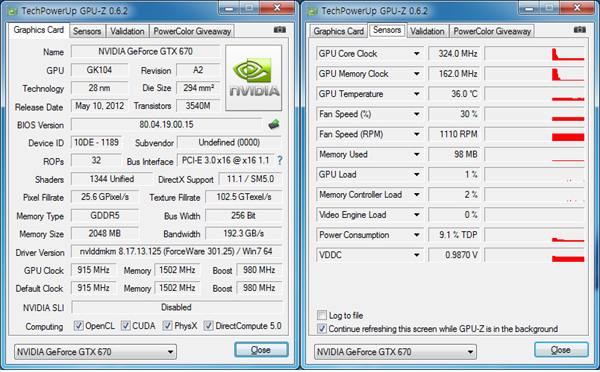The image size is (600, 372).
Task: Open GPU selector dropdown in Graphics Card window
Action: (x=95, y=352)
